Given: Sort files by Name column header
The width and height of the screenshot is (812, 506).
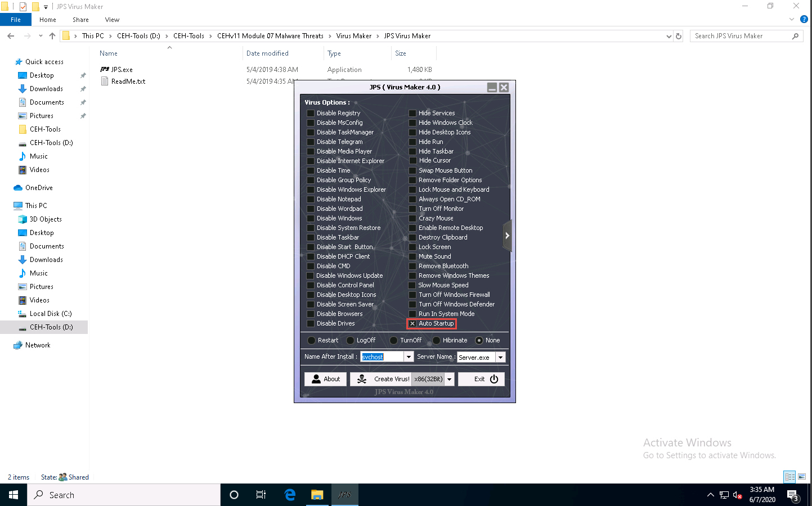Looking at the screenshot, I should coord(109,53).
